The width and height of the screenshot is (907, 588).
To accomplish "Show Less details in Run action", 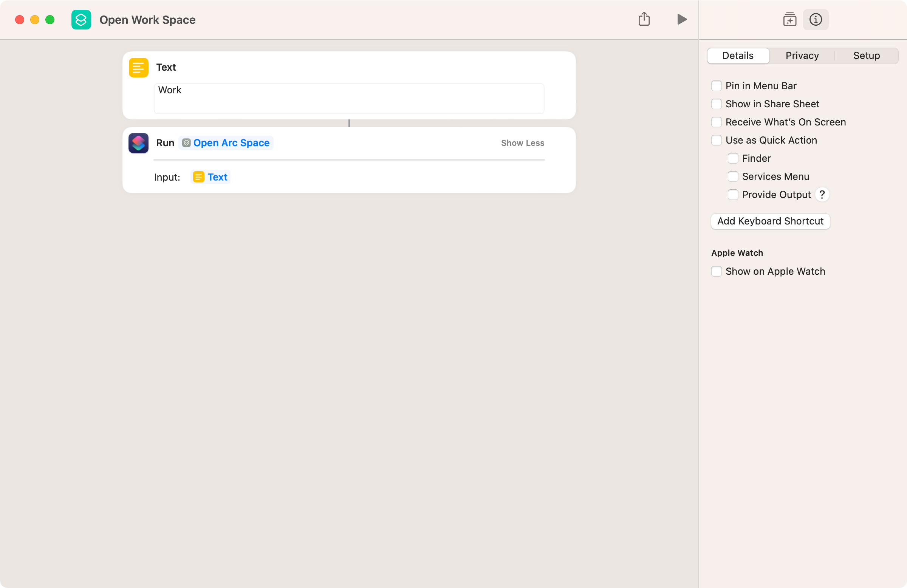I will (x=522, y=143).
